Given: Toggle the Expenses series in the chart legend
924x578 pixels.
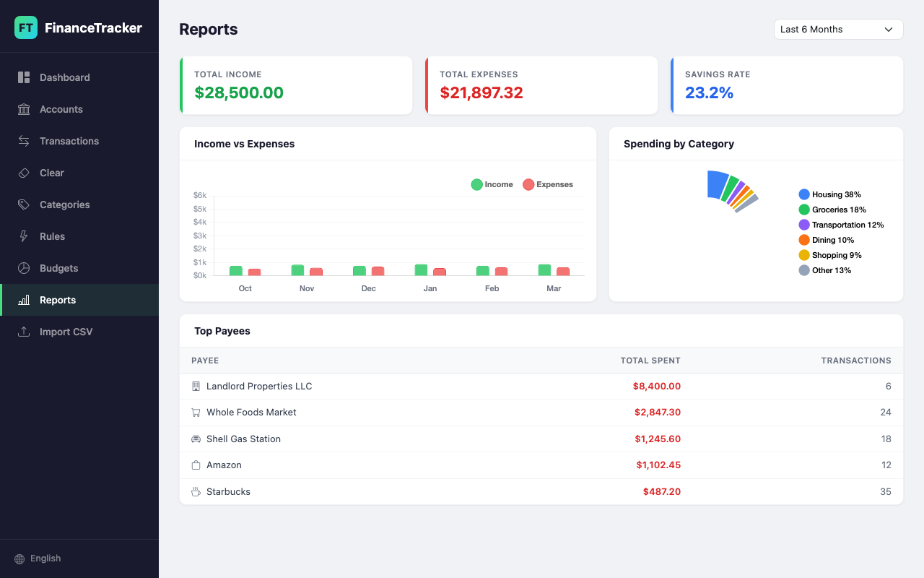Looking at the screenshot, I should [x=547, y=184].
